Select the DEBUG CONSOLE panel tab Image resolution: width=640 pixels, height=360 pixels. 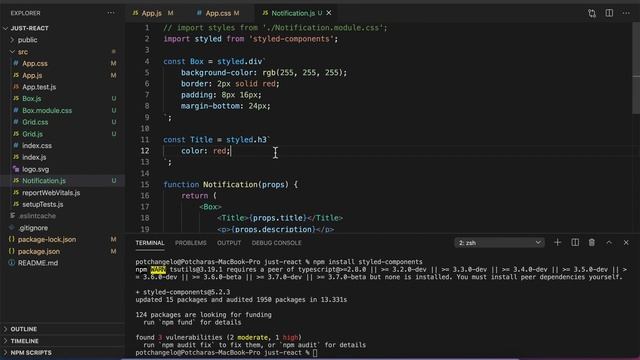pos(276,243)
